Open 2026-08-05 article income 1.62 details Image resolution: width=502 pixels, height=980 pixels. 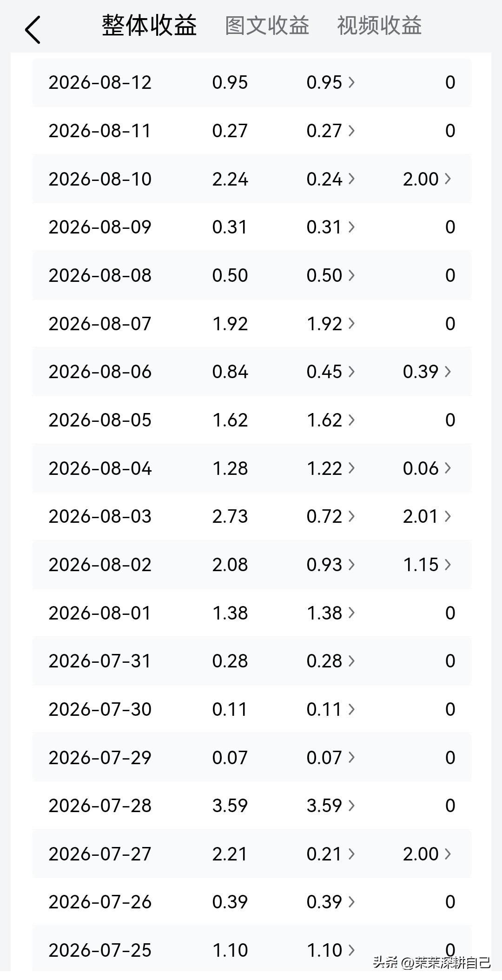pyautogui.click(x=330, y=420)
